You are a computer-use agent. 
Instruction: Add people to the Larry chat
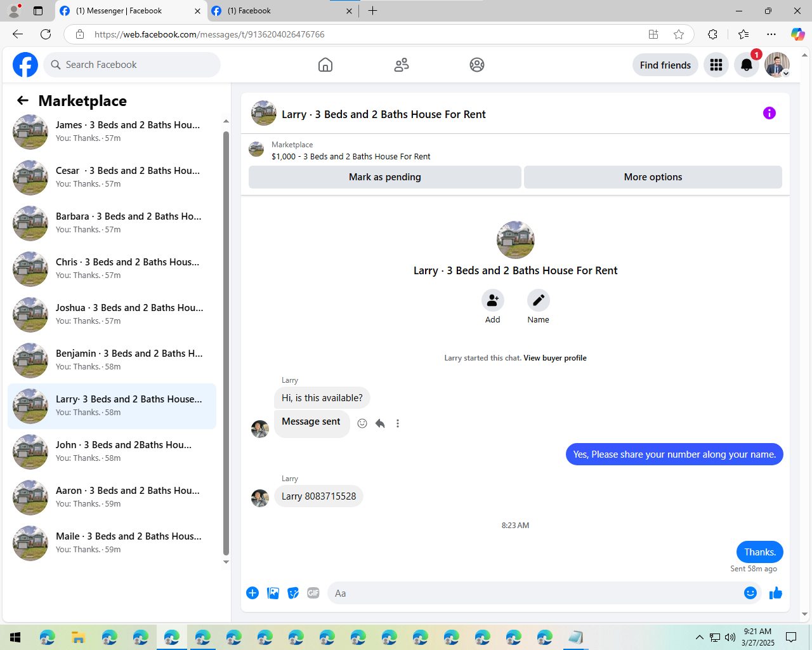pyautogui.click(x=493, y=300)
